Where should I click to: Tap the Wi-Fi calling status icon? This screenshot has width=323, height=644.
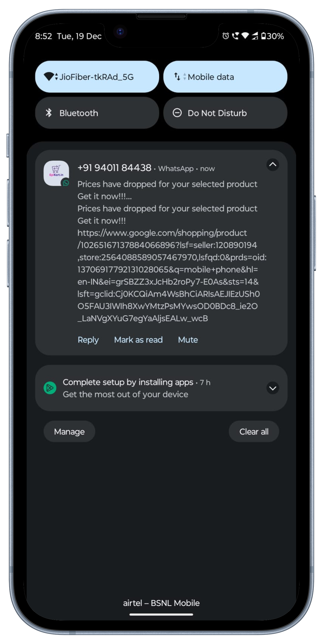pos(235,36)
